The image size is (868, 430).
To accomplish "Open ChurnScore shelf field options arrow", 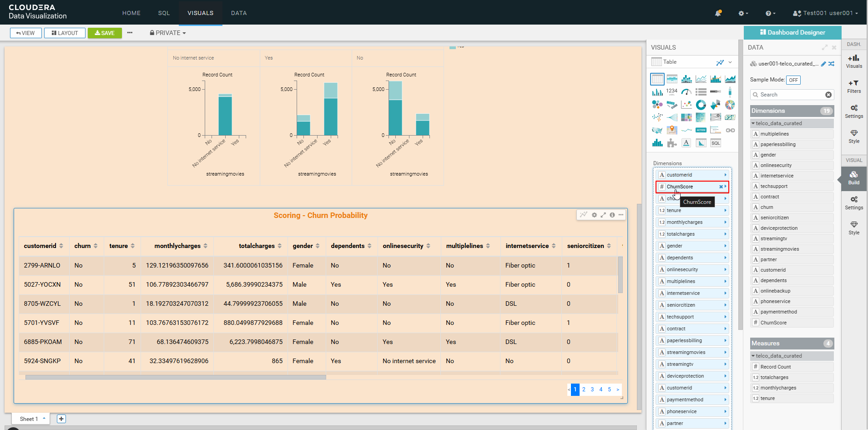I will click(726, 187).
